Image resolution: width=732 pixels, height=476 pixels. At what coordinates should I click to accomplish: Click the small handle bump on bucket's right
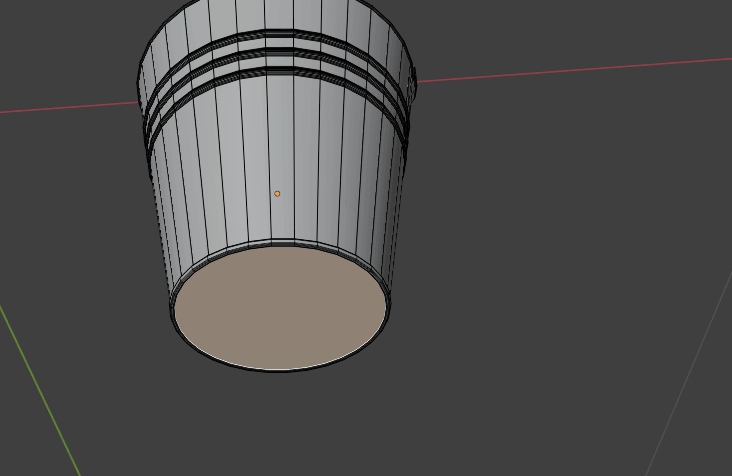411,85
